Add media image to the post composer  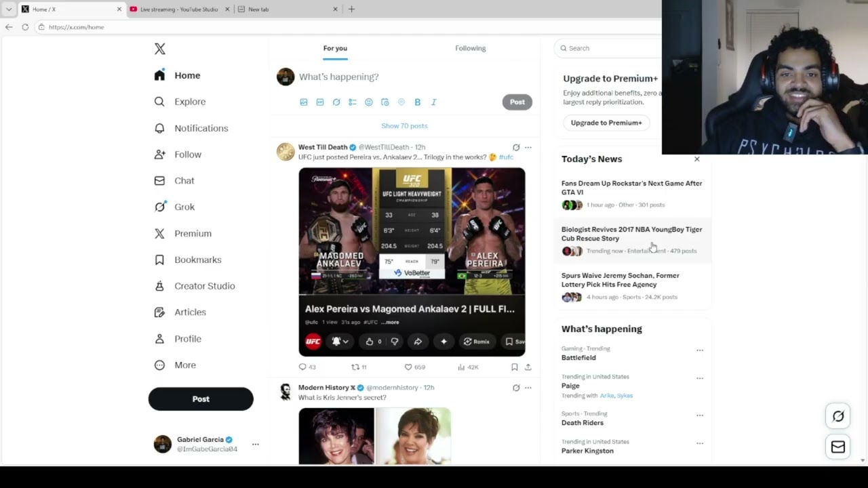click(304, 102)
